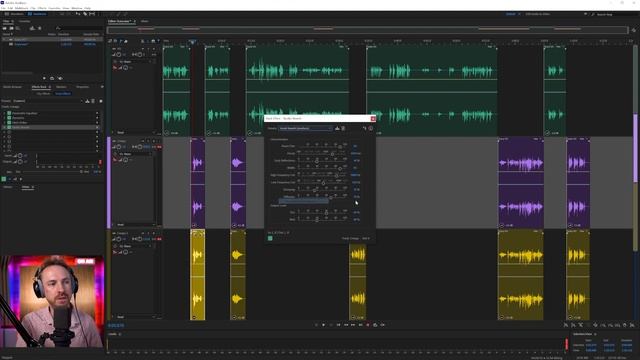Open menu arrow of empty fifth rack slot
This screenshot has height=360, width=640.
click(97, 132)
